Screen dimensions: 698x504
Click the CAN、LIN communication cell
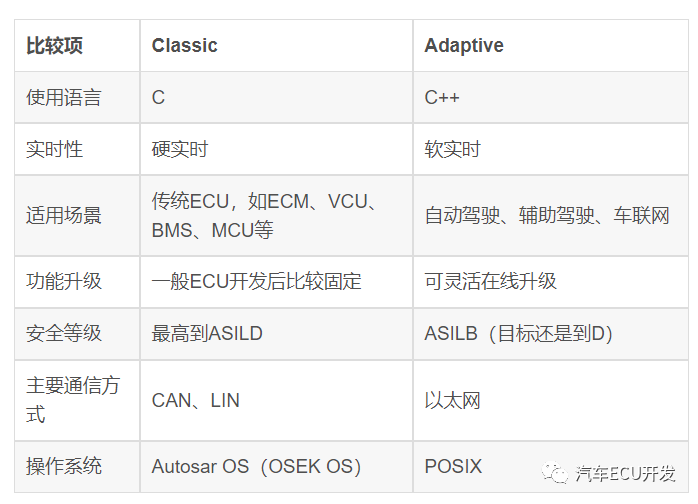coord(276,400)
